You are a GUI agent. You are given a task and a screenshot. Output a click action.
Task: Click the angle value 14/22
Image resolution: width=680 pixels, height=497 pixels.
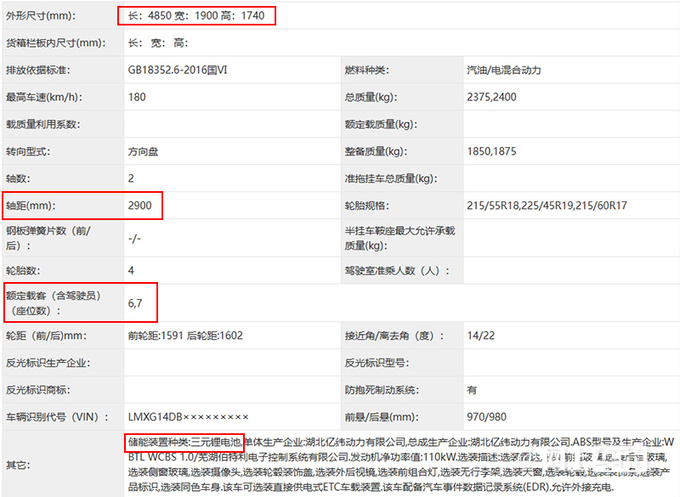[481, 336]
